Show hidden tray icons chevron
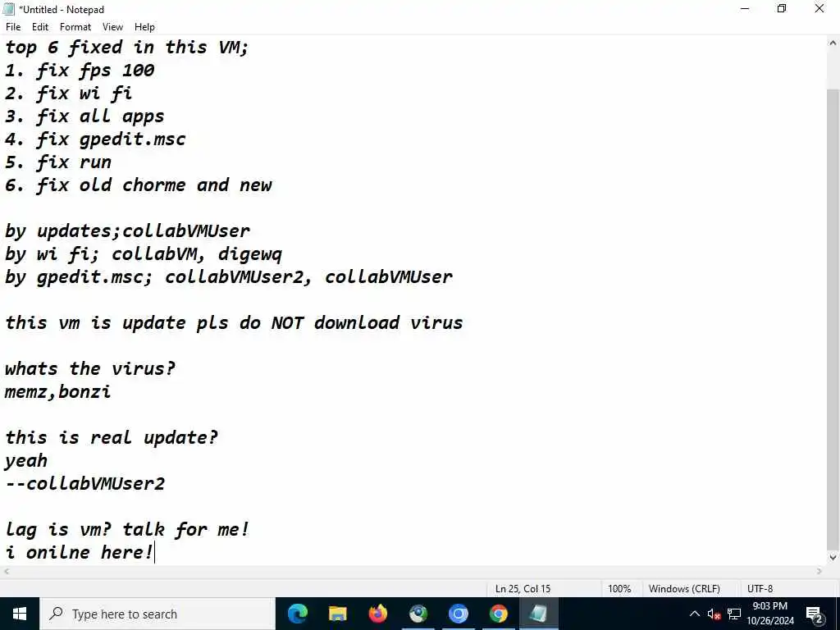This screenshot has width=840, height=630. tap(694, 614)
